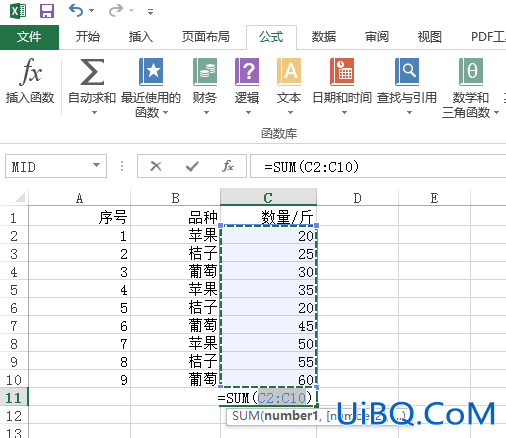Image resolution: width=506 pixels, height=438 pixels.
Task: Open the 日期和时间 functions icon
Action: click(342, 72)
